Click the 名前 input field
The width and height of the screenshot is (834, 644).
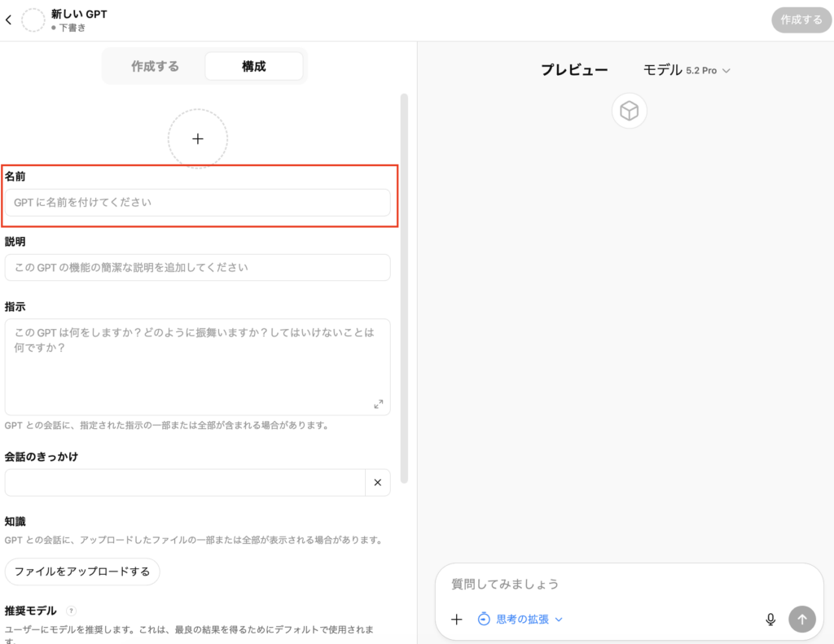click(197, 203)
